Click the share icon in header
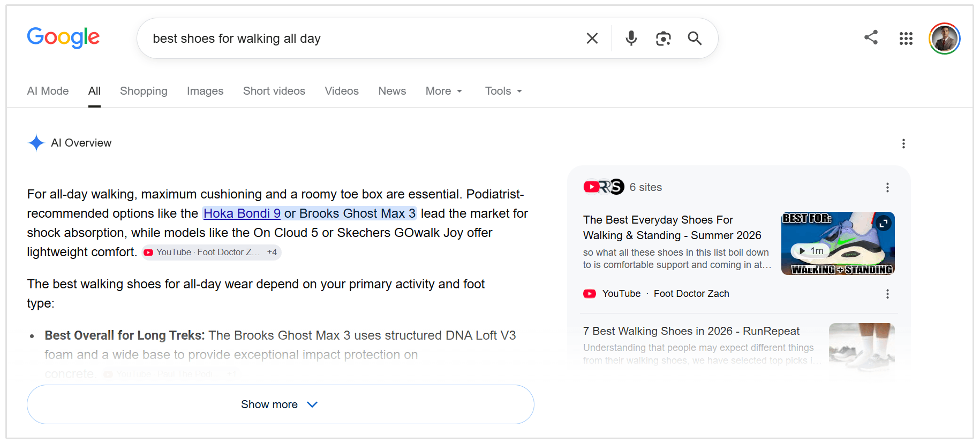The image size is (980, 444). pos(871,37)
